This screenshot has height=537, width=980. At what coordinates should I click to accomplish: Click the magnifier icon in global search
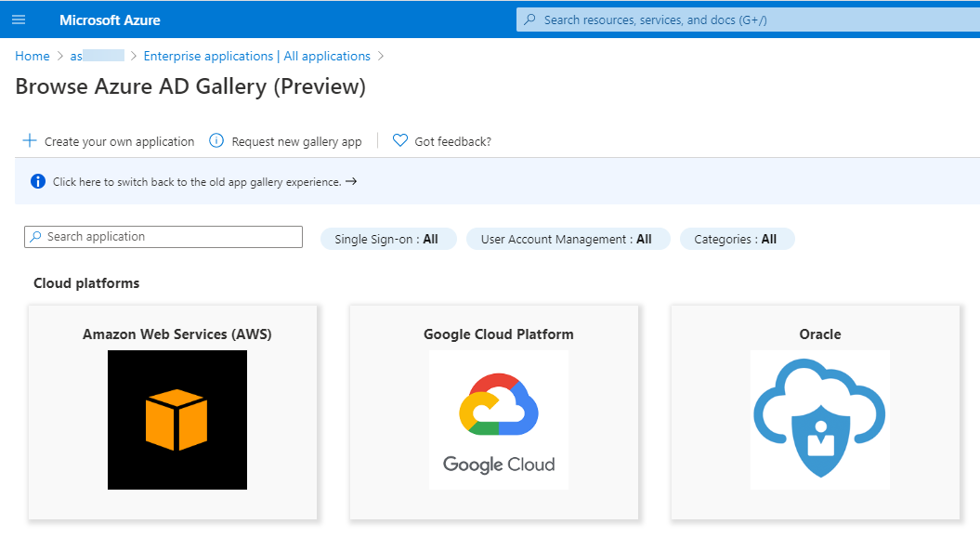[529, 20]
